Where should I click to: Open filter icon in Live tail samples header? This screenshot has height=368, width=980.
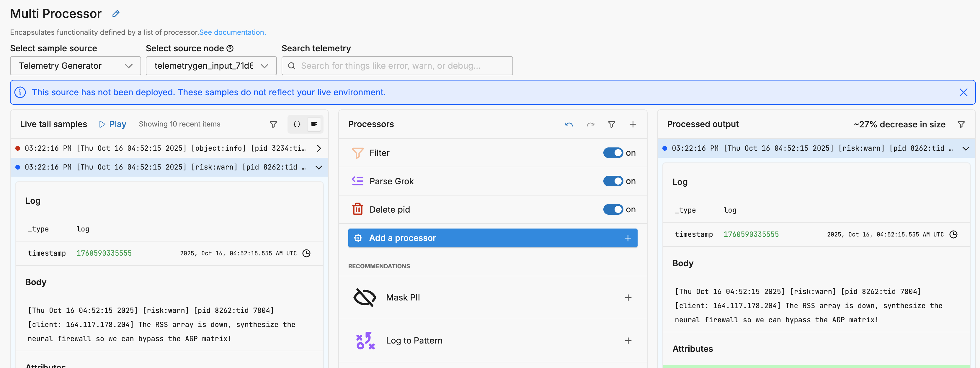pos(273,124)
